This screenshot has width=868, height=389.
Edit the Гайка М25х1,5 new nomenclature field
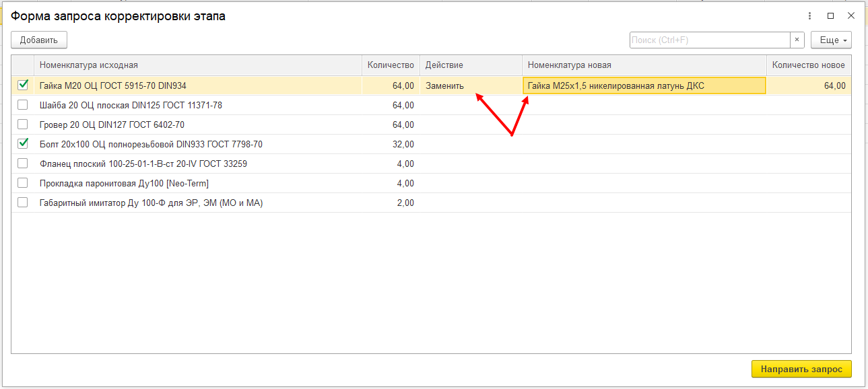[644, 85]
